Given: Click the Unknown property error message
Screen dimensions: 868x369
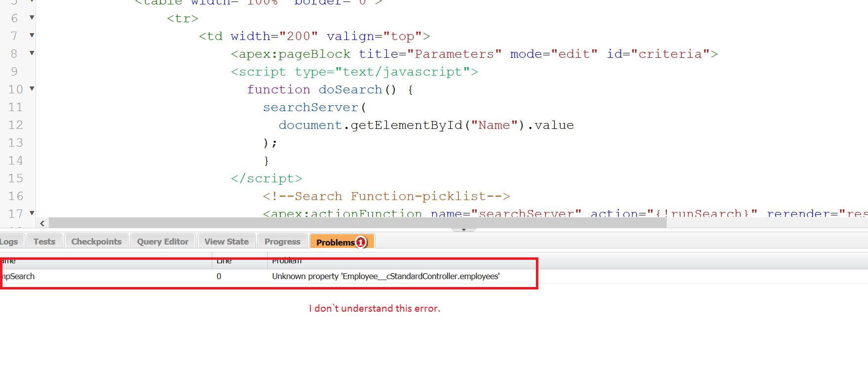Looking at the screenshot, I should (x=385, y=276).
